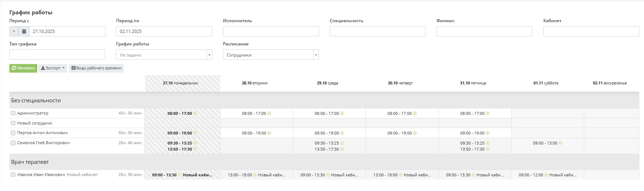Collapse the Врач терапевт group header

(x=30, y=162)
